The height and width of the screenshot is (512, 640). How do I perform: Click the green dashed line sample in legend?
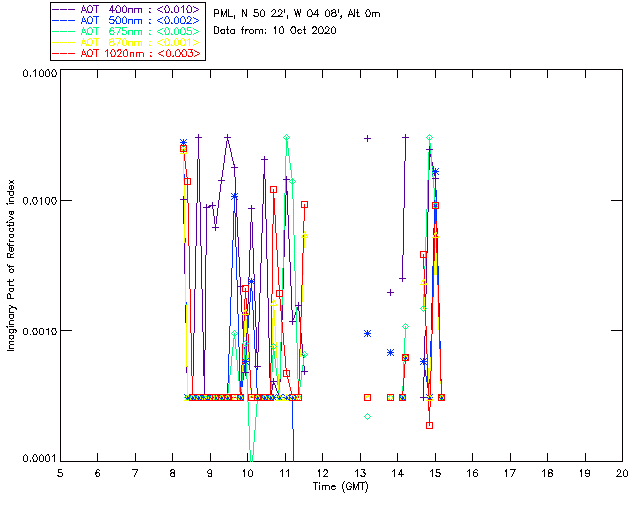pyautogui.click(x=64, y=31)
